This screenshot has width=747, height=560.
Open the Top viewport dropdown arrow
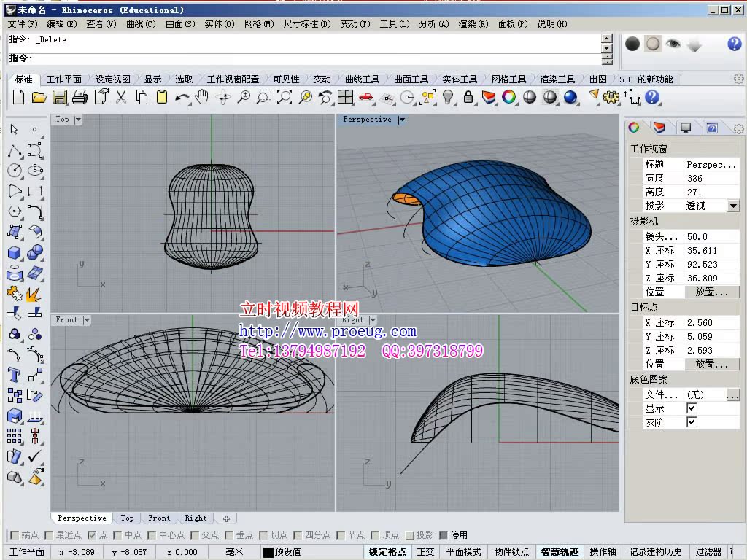[77, 120]
